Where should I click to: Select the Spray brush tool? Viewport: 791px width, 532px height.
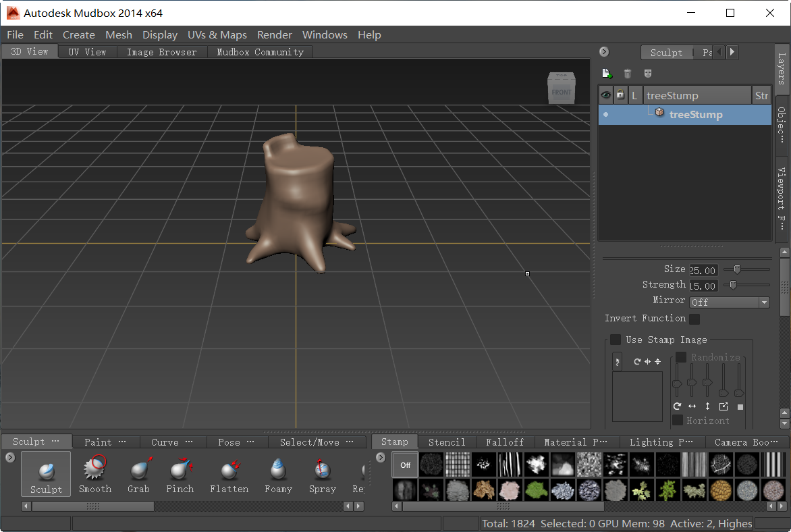[x=323, y=473]
